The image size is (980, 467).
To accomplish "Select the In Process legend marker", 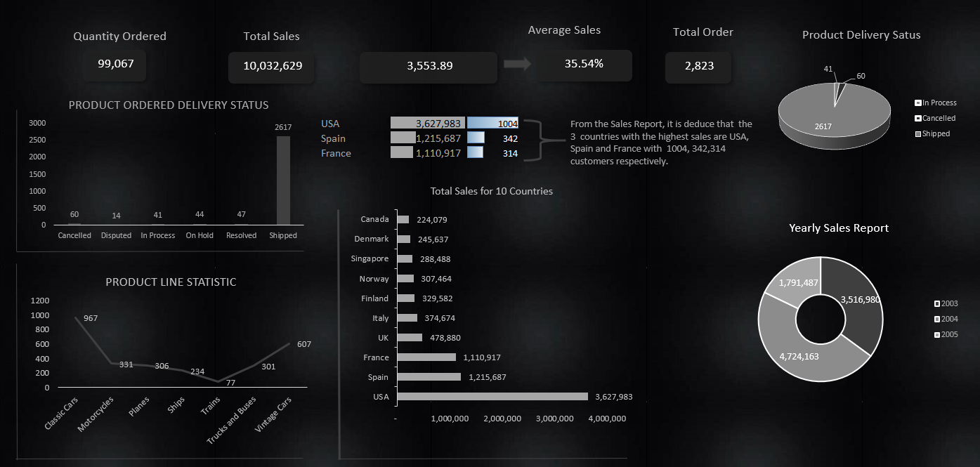I will tap(918, 103).
